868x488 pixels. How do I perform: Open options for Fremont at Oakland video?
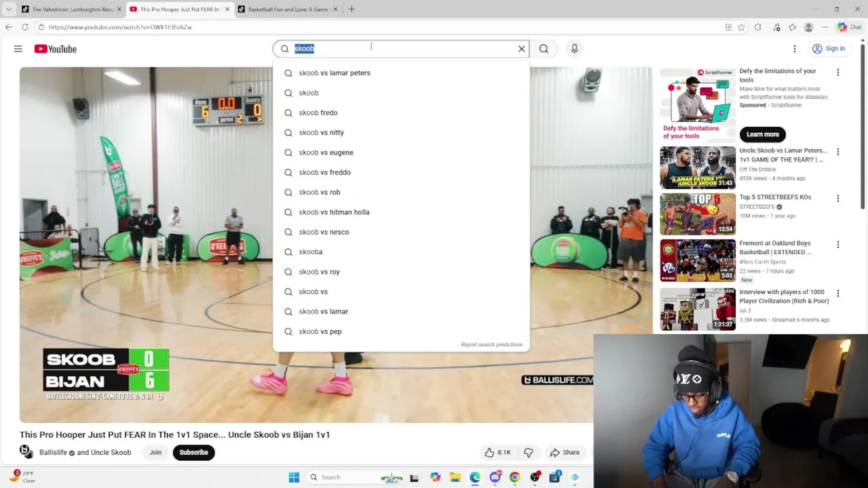837,245
